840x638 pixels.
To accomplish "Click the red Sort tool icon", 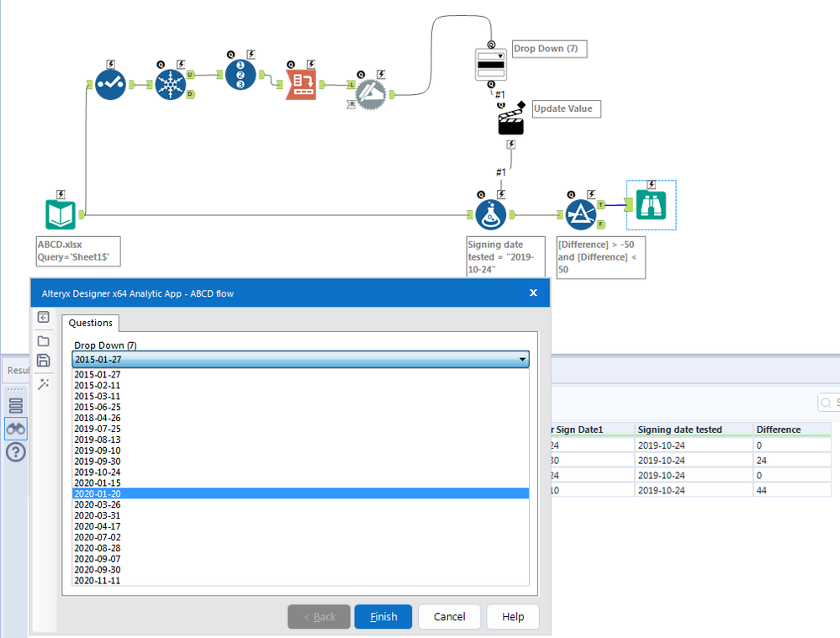I will (301, 84).
